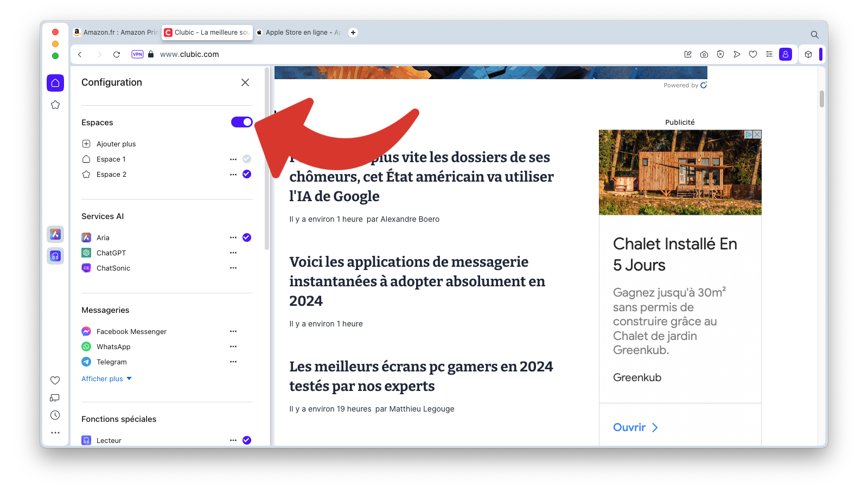868x488 pixels.
Task: Open the Espace 1 home icon in sidebar
Action: [x=55, y=83]
